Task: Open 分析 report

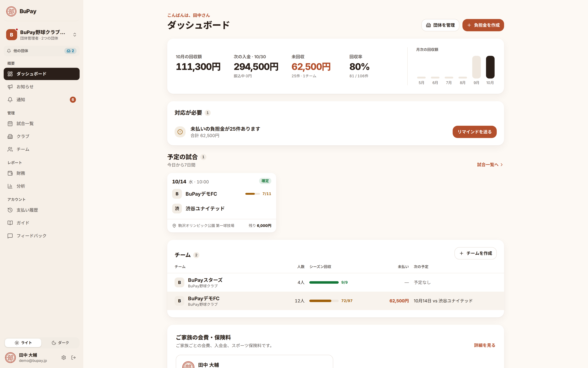Action: (41, 186)
